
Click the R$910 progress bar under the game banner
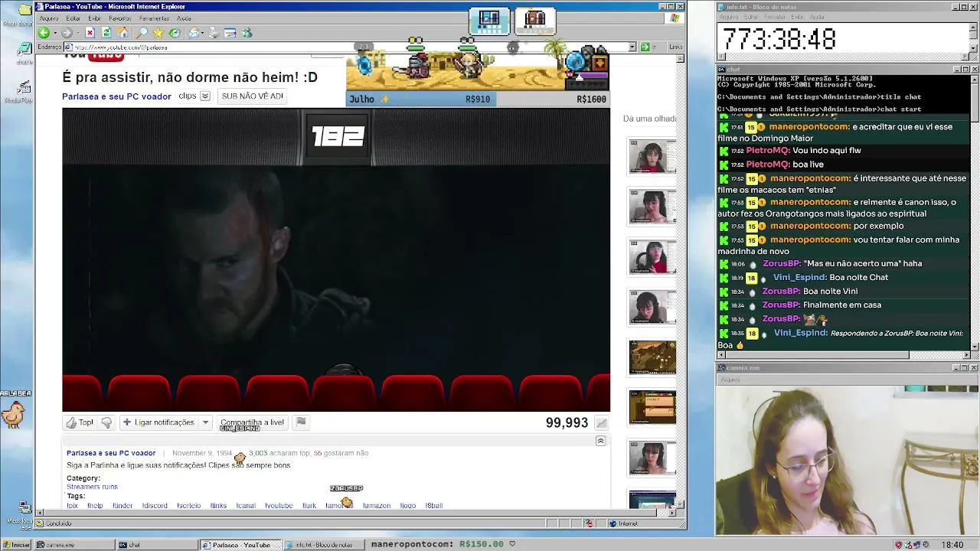[420, 99]
